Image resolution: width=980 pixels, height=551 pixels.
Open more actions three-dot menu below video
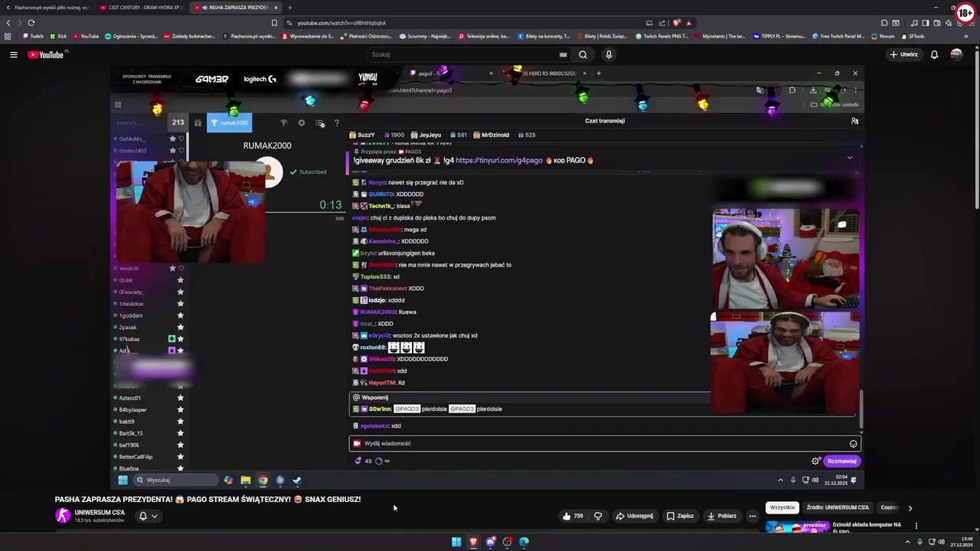pyautogui.click(x=753, y=516)
